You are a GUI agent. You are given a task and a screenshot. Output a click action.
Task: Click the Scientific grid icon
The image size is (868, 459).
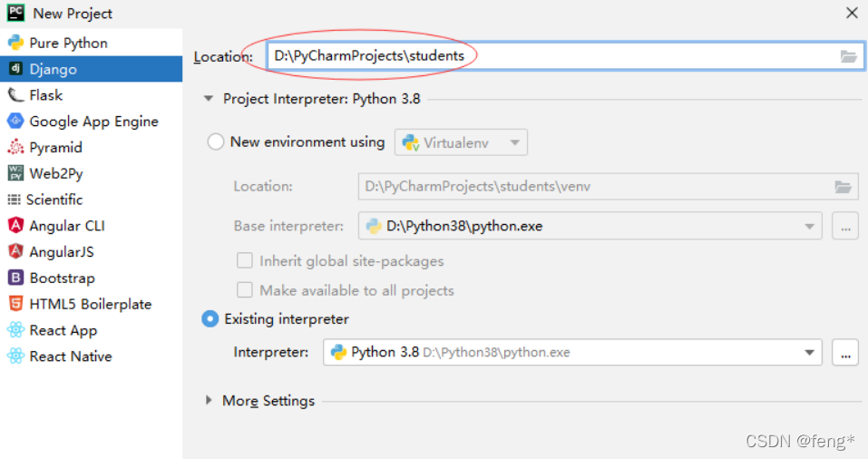click(15, 200)
